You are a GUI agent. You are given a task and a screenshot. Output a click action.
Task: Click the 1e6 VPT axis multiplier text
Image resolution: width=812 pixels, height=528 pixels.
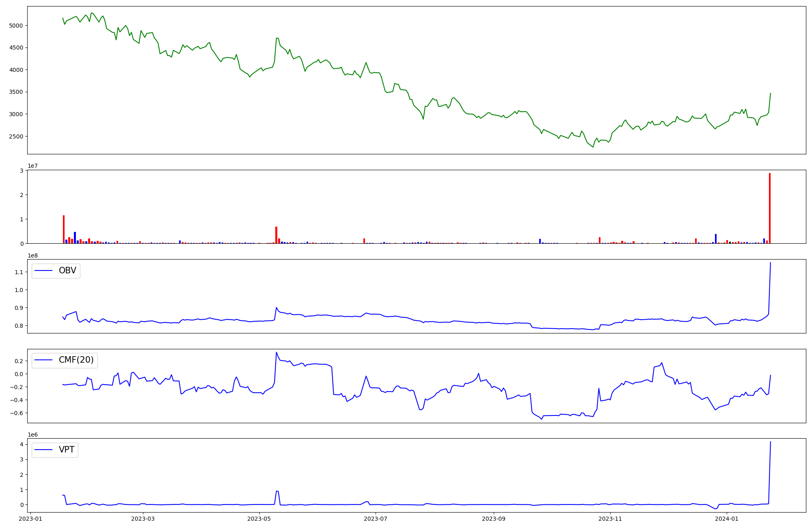pos(33,435)
